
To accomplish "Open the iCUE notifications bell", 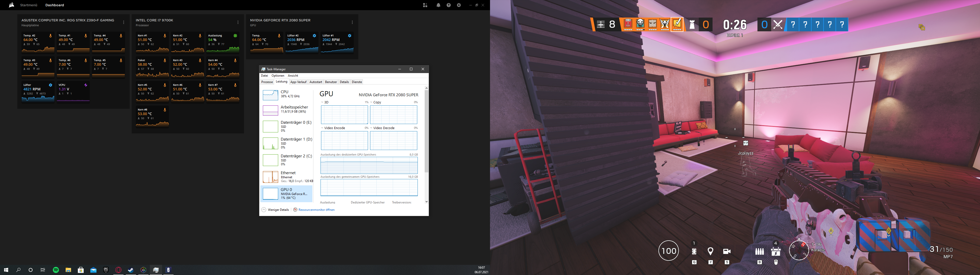I will 438,5.
